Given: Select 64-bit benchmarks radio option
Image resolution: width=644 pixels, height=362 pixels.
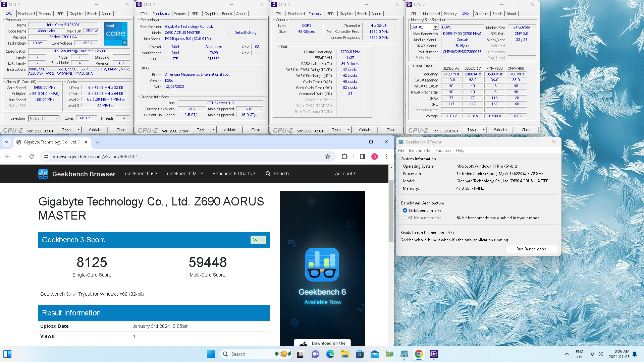Looking at the screenshot, I should coord(405,218).
